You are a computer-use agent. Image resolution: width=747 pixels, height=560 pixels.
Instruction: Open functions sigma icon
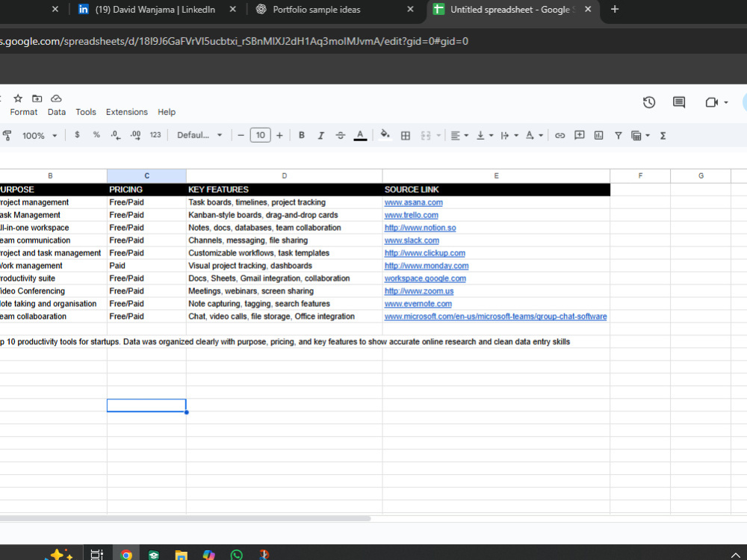point(663,136)
